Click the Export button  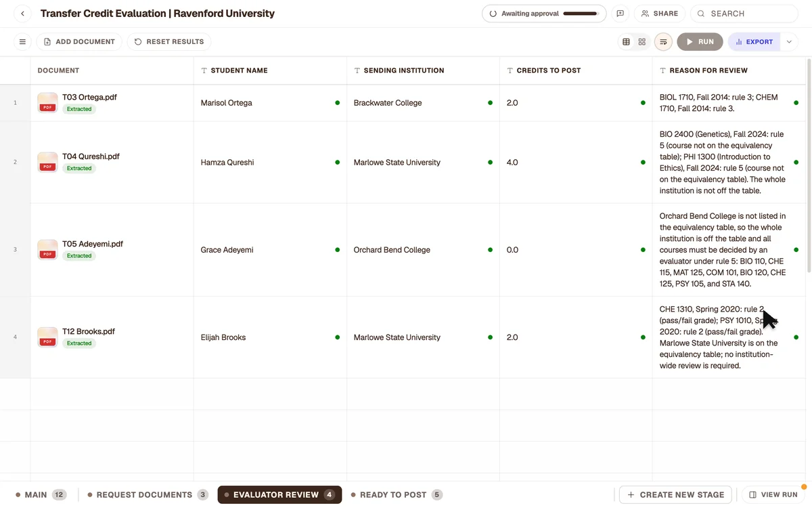[754, 42]
